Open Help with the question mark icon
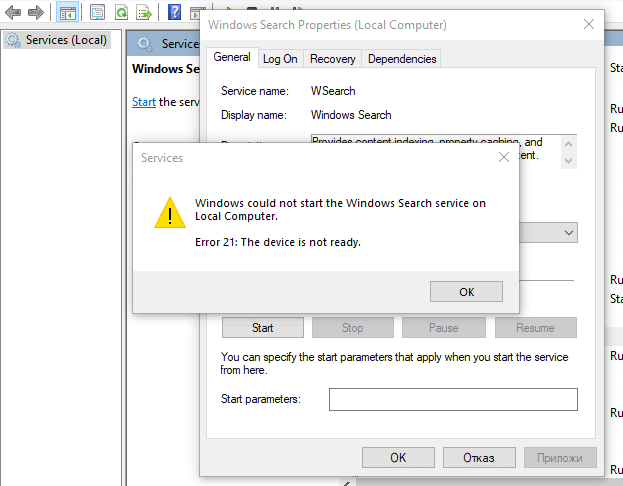The height and width of the screenshot is (486, 623). click(174, 12)
